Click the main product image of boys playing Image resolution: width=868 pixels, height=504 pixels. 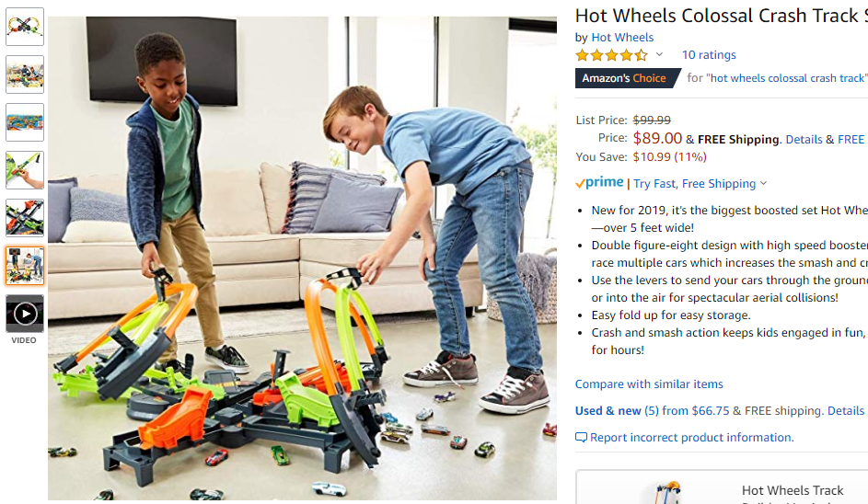(x=302, y=258)
